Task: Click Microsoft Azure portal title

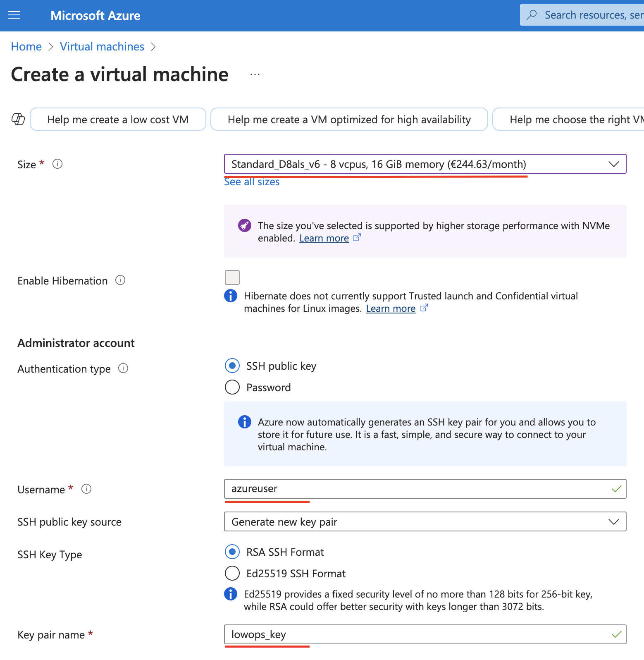Action: [95, 15]
